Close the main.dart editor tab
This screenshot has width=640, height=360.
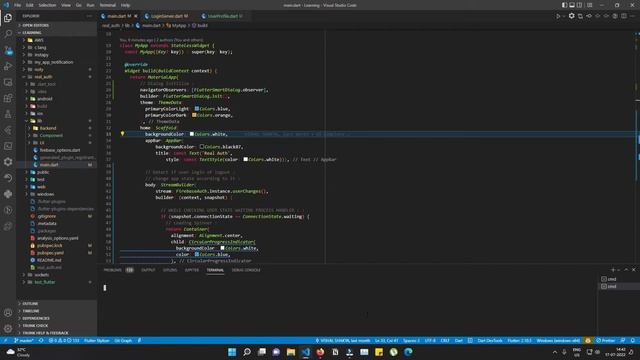point(136,16)
